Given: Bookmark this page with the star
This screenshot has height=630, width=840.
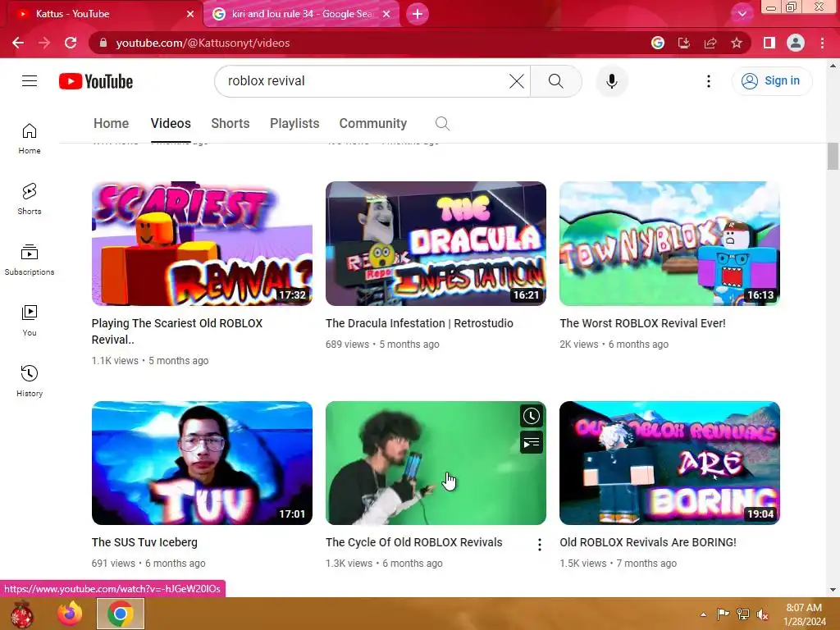Looking at the screenshot, I should click(737, 43).
